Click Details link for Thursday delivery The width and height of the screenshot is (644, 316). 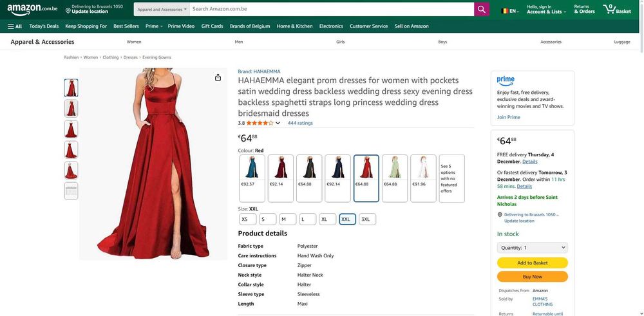coord(530,162)
